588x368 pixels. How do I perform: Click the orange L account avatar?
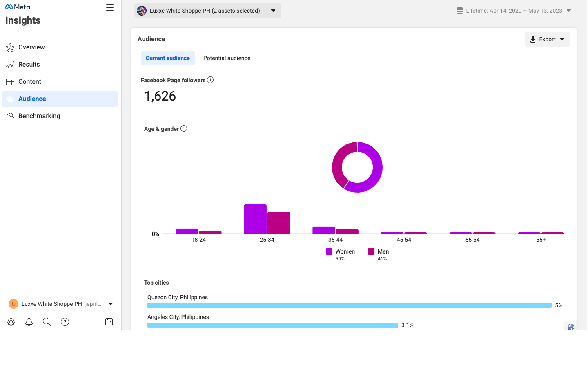tap(13, 304)
